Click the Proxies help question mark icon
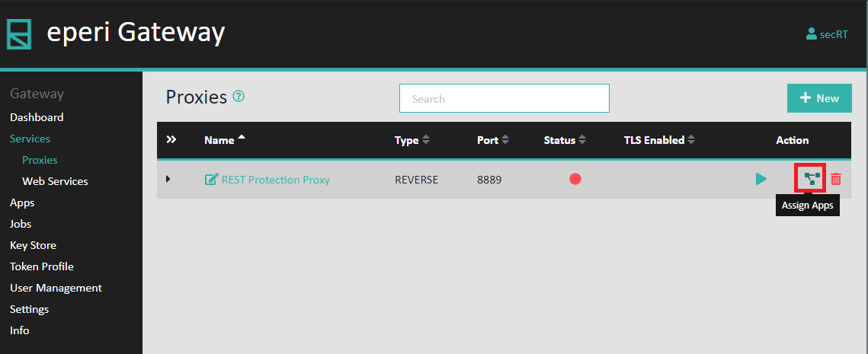This screenshot has height=354, width=868. pyautogui.click(x=239, y=96)
